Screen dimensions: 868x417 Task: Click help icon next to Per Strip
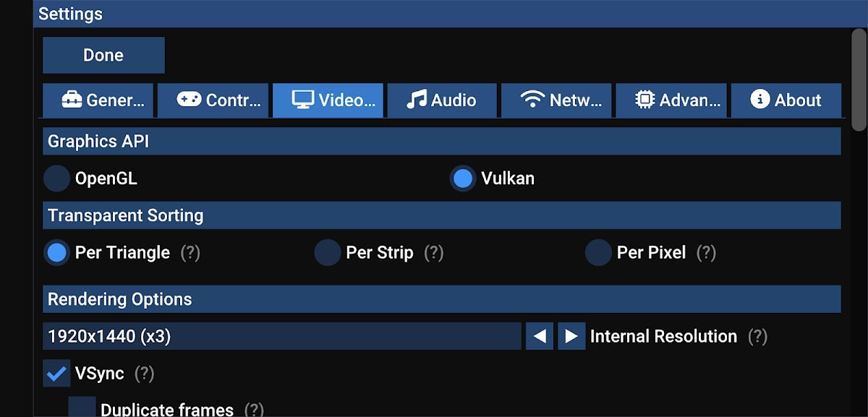coord(433,253)
